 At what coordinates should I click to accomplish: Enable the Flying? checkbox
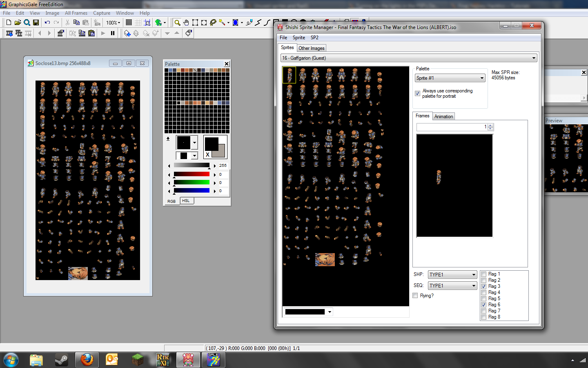click(x=415, y=296)
